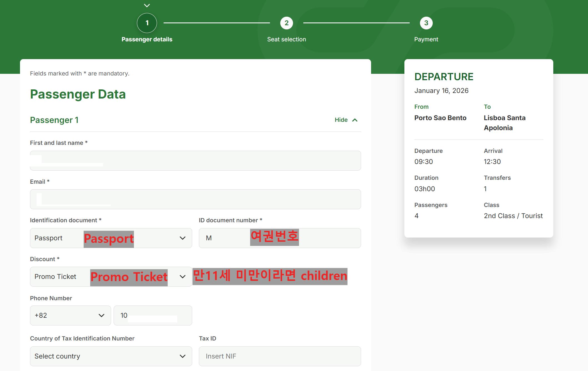Collapse Passenger 1 with the Hide link
This screenshot has width=588, height=371.
(341, 120)
